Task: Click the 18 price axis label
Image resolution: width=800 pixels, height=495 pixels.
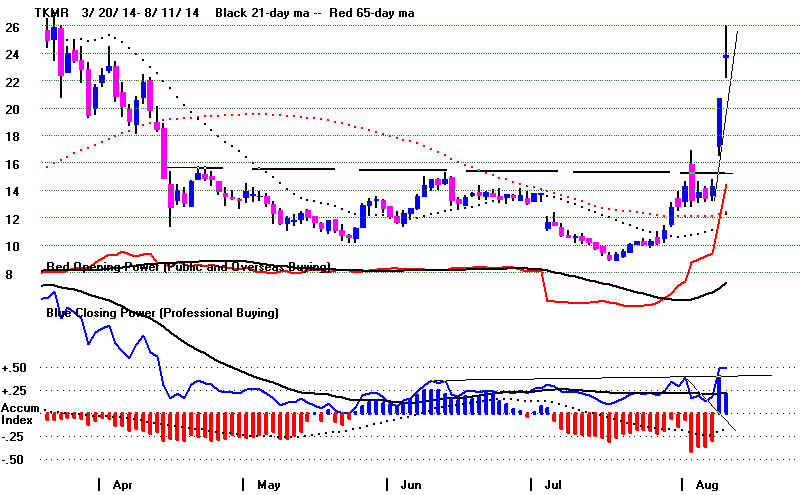Action: point(13,137)
